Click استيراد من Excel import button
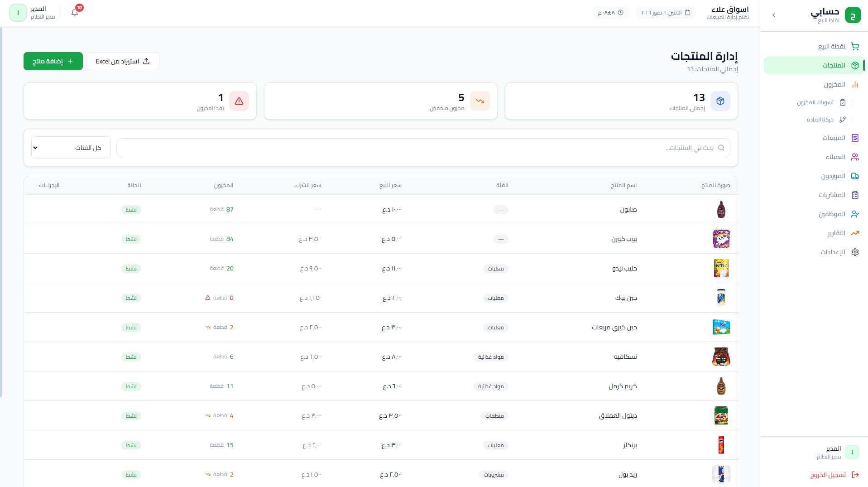 [x=123, y=61]
